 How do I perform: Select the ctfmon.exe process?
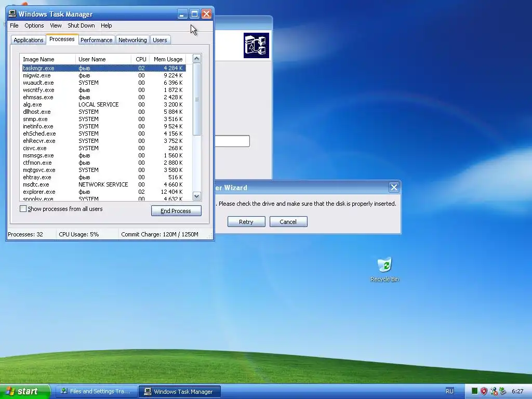104,163
